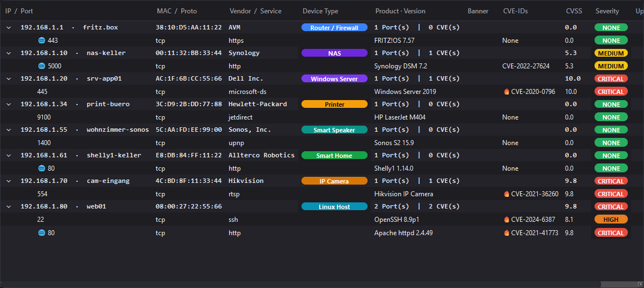Open CVE-2022-27624 entry
644x288 pixels.
click(526, 66)
